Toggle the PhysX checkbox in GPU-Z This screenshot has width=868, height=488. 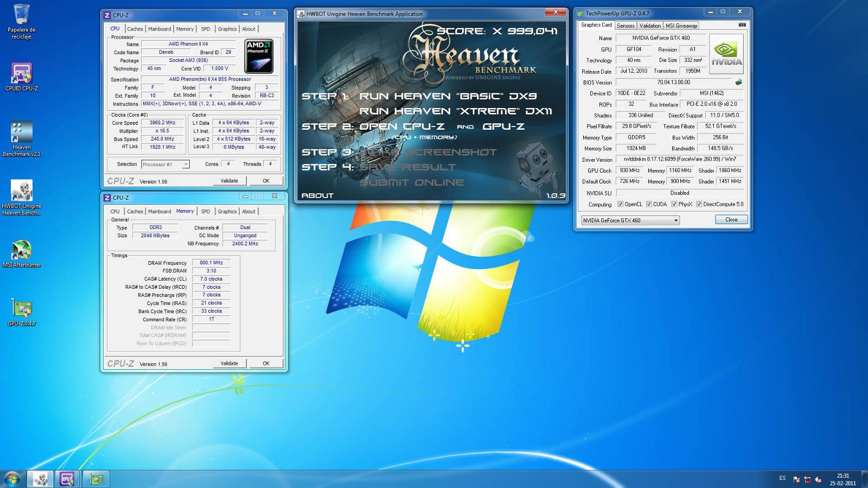pyautogui.click(x=674, y=204)
